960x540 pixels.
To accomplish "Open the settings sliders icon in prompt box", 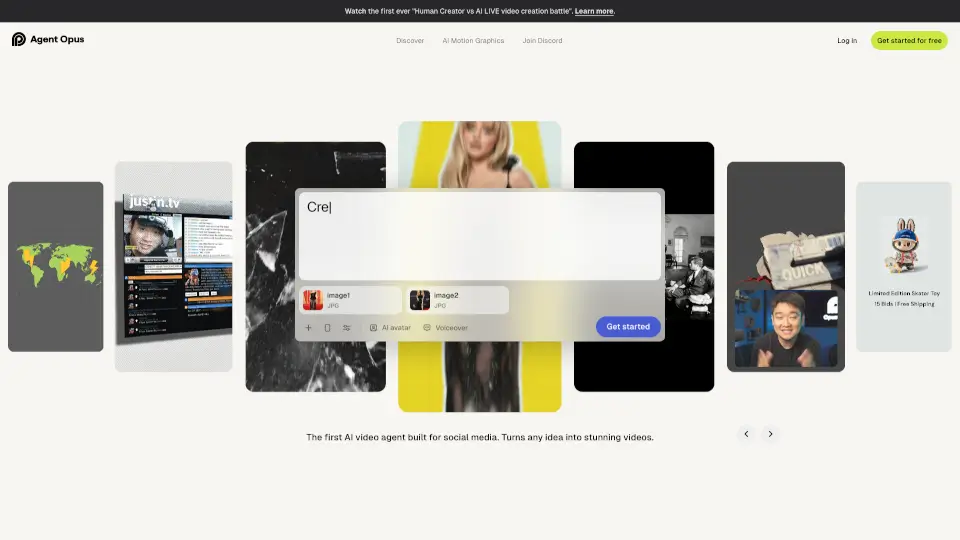I will tap(346, 327).
